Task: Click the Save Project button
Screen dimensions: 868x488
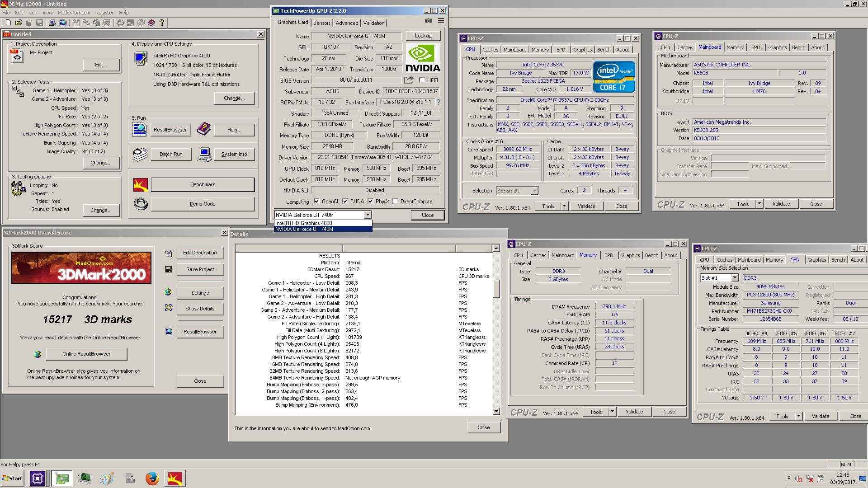Action: click(x=200, y=269)
